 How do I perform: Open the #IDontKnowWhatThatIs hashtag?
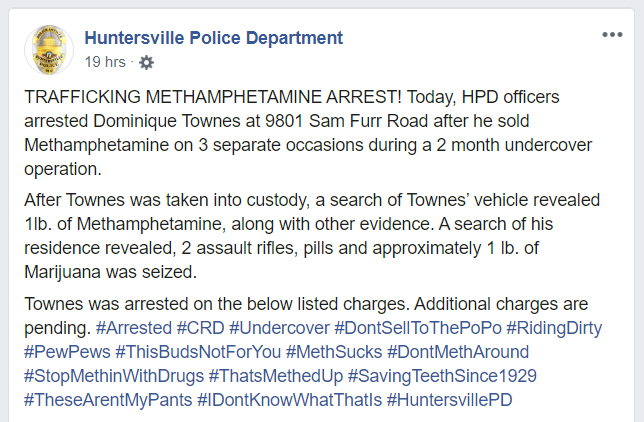point(290,400)
